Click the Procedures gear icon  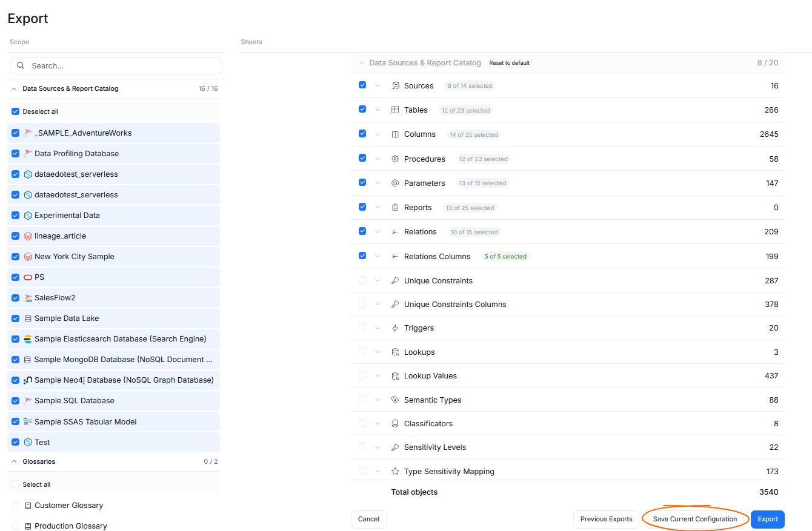[395, 159]
